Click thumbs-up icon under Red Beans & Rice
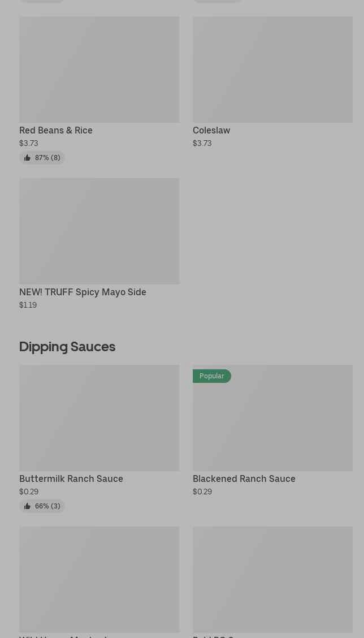This screenshot has height=638, width=364. pos(27,158)
